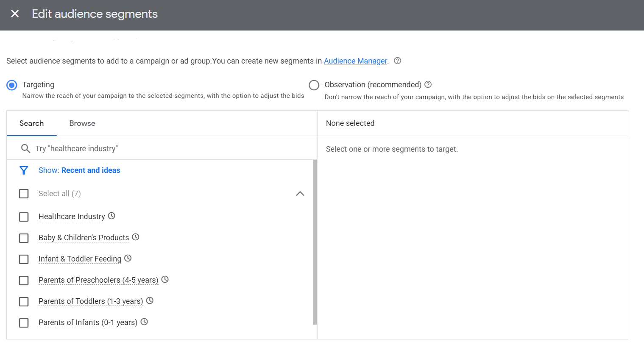The image size is (644, 353).
Task: Click help icon next to Audience Manager
Action: coord(397,61)
